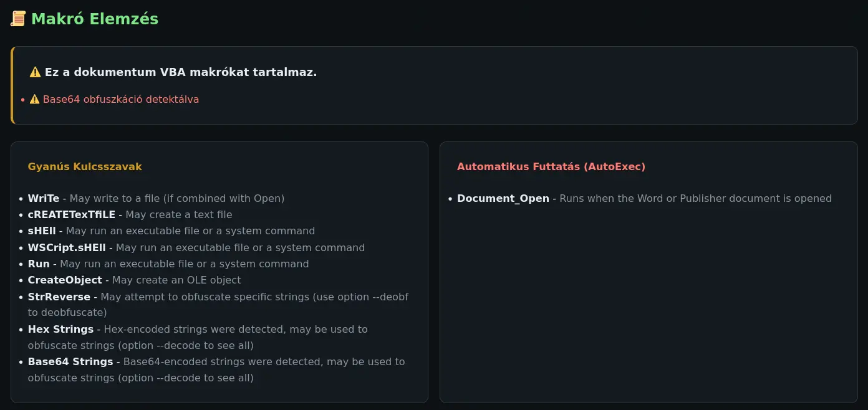Viewport: 868px width, 410px height.
Task: Select the StrReverse keyword
Action: [59, 297]
